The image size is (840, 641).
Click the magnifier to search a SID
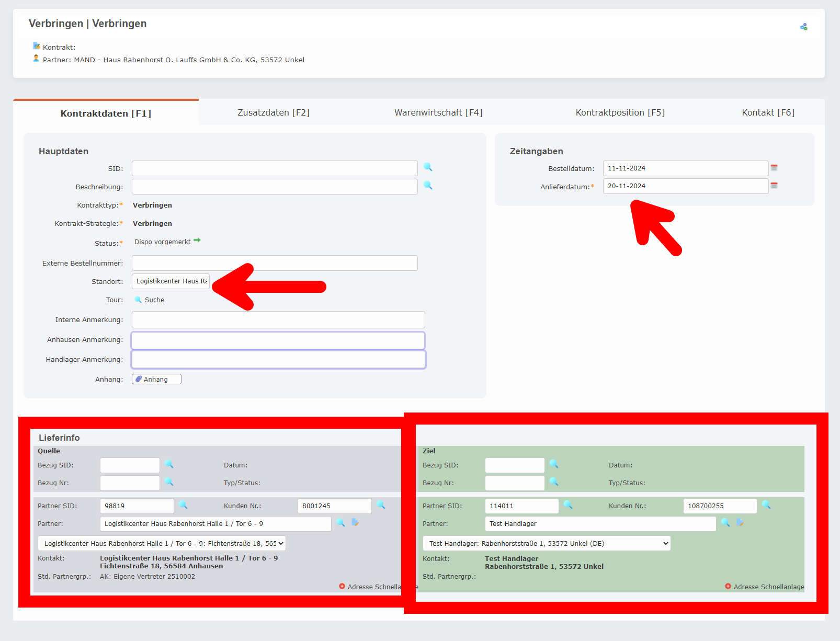[x=428, y=167]
